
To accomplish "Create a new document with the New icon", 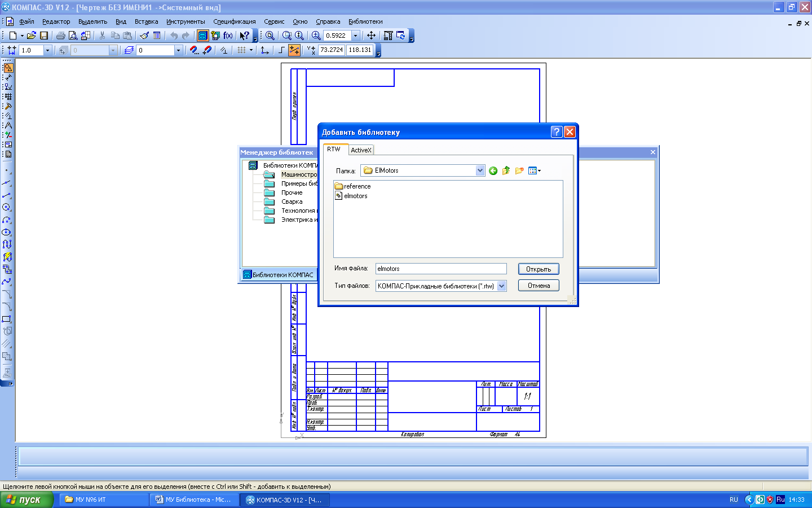I will (13, 36).
